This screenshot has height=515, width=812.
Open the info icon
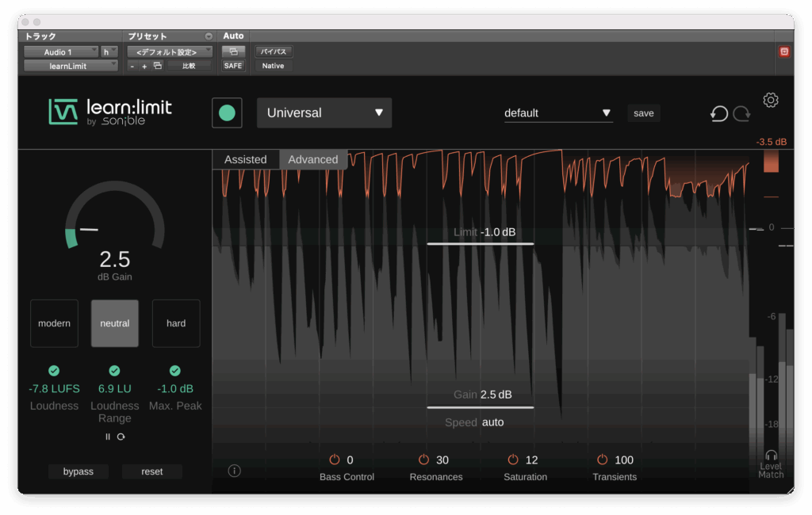click(x=234, y=471)
